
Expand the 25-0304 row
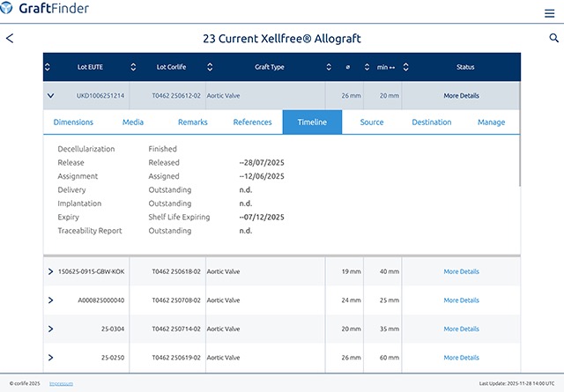click(x=51, y=329)
